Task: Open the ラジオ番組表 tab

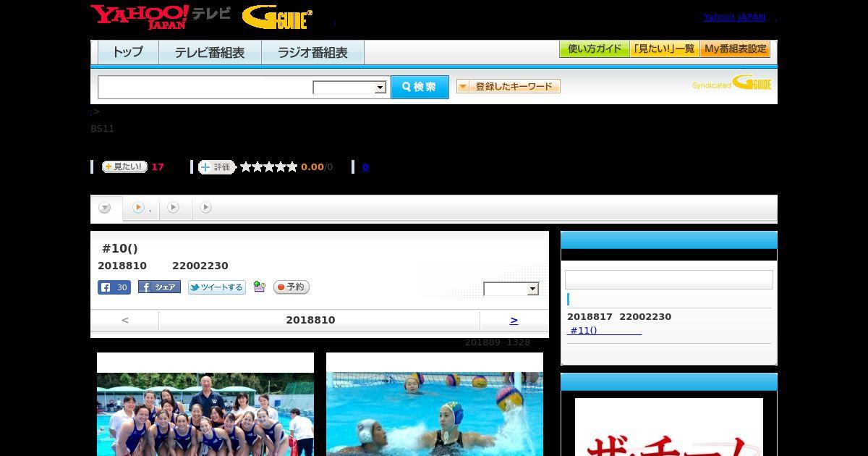Action: click(x=312, y=52)
